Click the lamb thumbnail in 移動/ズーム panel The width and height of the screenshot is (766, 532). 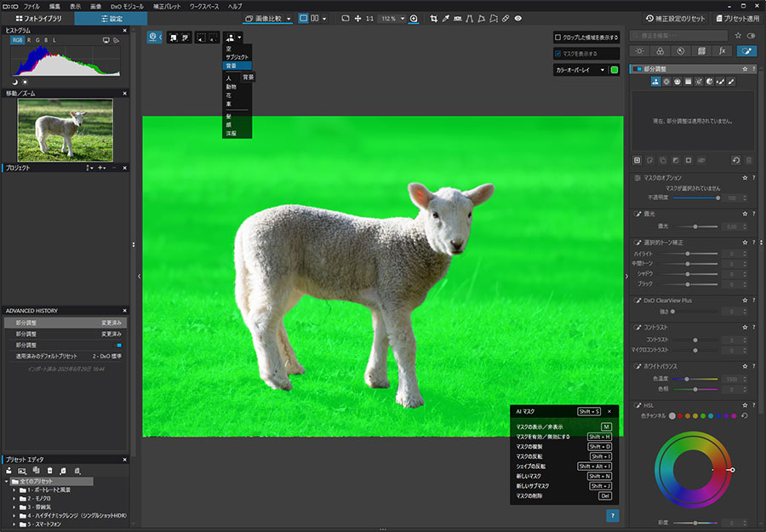point(65,130)
